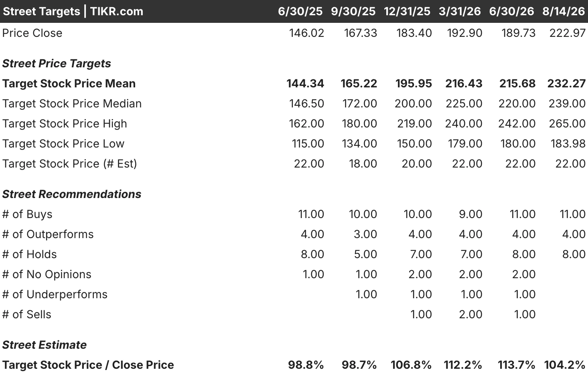Click the 222.97 price close value
The height and width of the screenshot is (380, 588).
[x=568, y=33]
